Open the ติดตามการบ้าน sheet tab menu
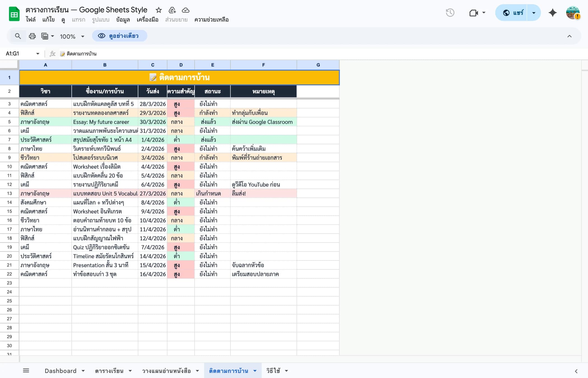Image resolution: width=588 pixels, height=378 pixels. (255, 370)
